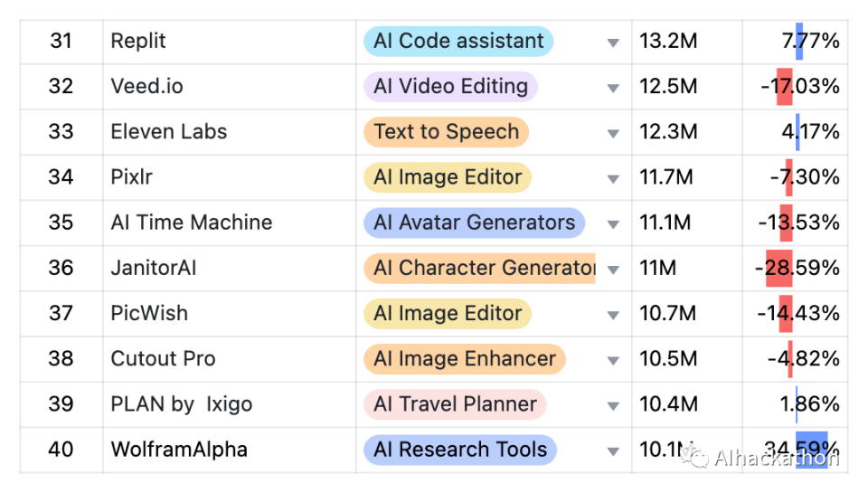Open JanitorAI category dropdown arrow
The width and height of the screenshot is (868, 493).
point(613,270)
